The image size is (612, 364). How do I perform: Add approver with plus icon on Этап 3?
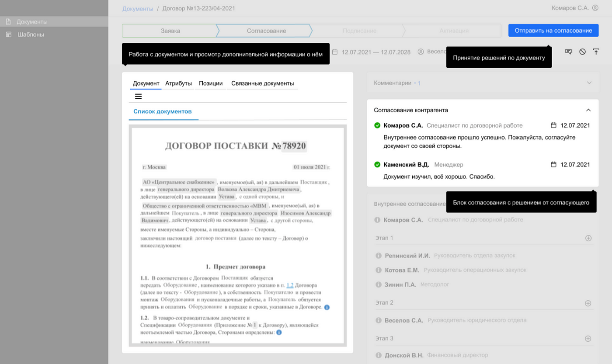588,339
